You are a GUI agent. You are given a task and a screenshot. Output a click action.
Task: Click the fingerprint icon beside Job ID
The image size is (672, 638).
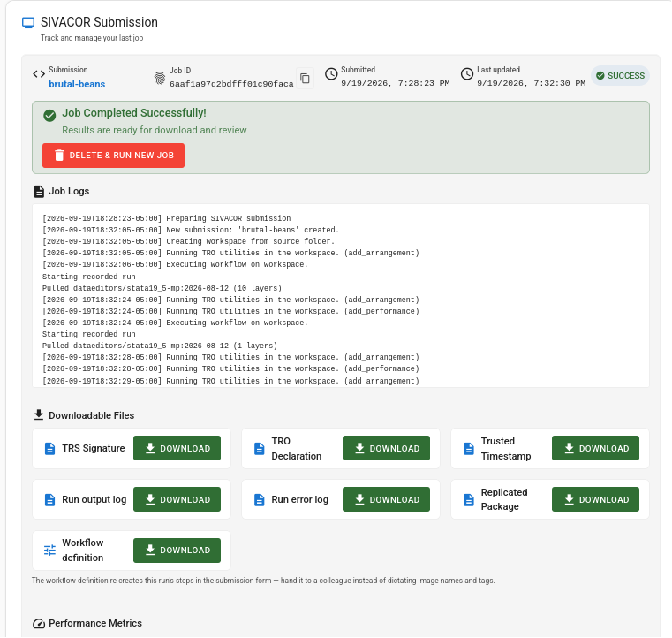(x=160, y=78)
